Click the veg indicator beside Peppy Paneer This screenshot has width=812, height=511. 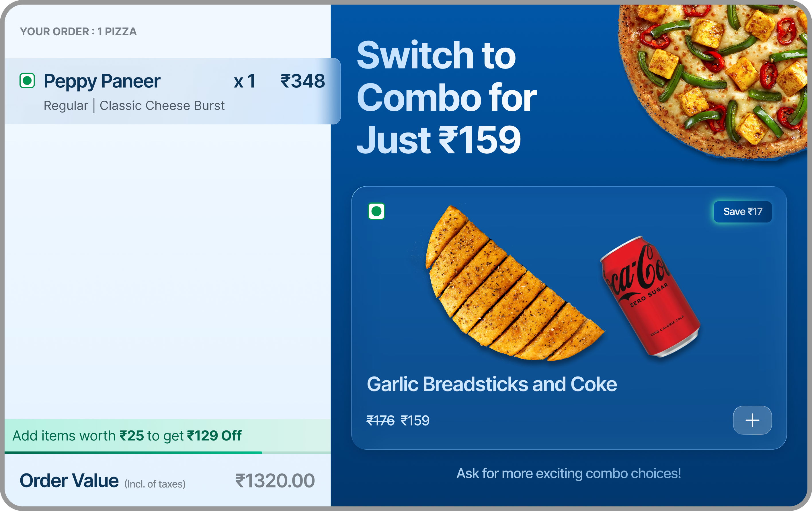tap(27, 81)
